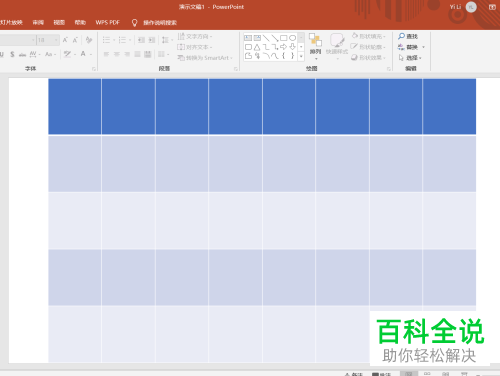Screen dimensions: 500x376
Task: Click the Decrease Font Size icon
Action: (75, 40)
